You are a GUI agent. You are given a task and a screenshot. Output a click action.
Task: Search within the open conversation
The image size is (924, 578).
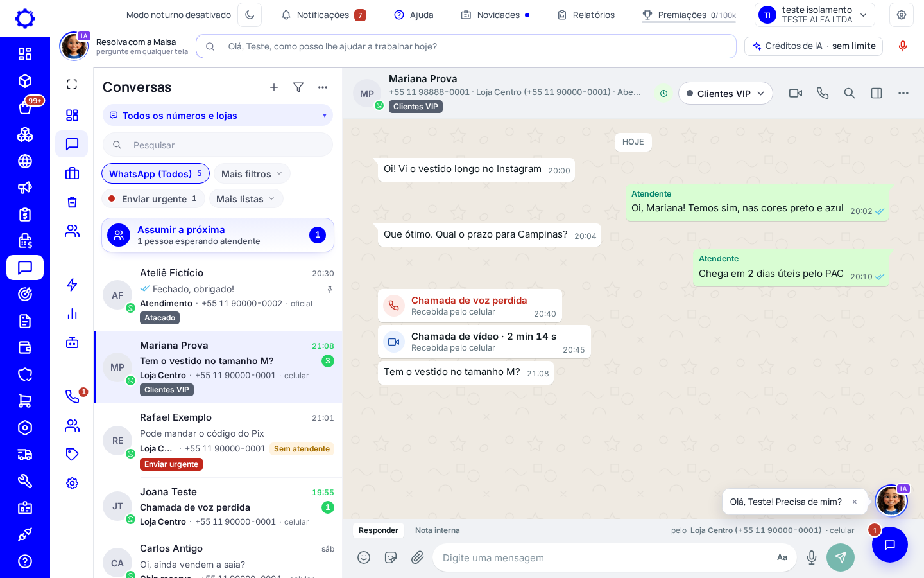(x=850, y=93)
